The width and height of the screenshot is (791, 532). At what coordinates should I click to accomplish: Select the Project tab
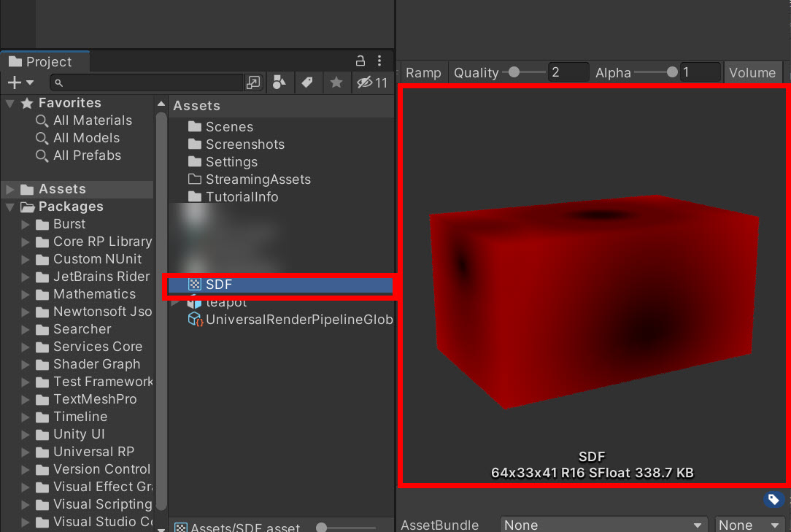coord(45,61)
